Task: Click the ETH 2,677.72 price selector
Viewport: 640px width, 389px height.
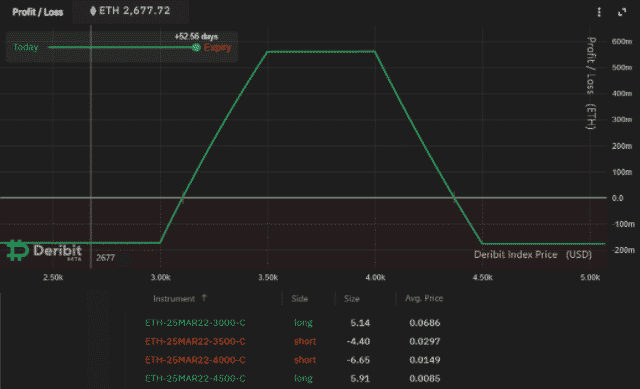Action: click(x=130, y=11)
